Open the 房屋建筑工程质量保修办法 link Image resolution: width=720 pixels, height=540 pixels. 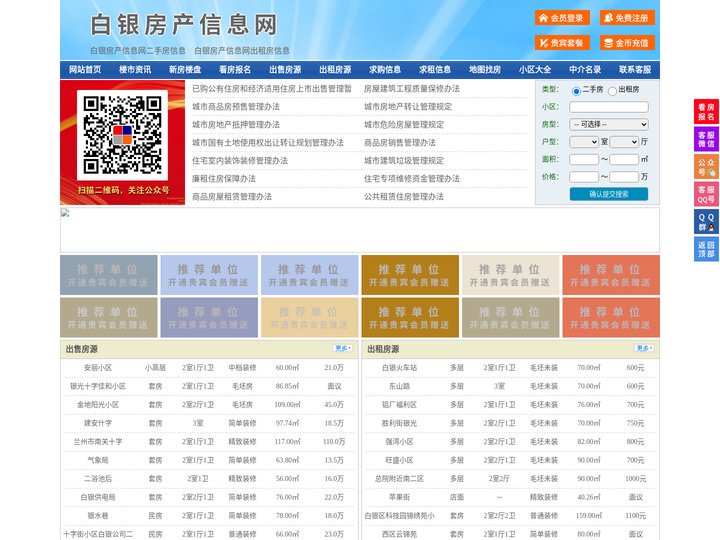click(x=412, y=89)
